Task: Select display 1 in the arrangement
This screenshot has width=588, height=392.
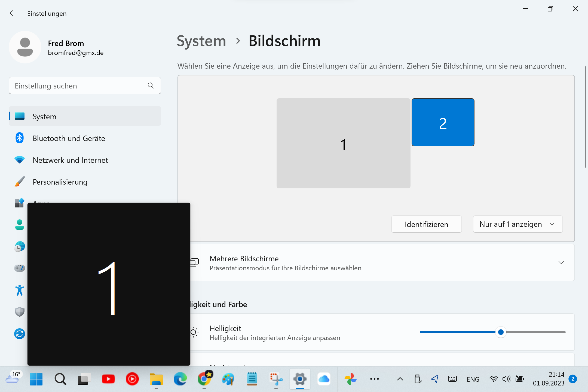Action: (343, 143)
